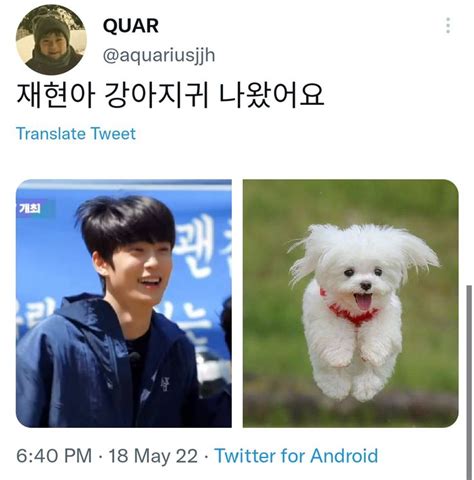
Task: Select the word 강아지귀 in tweet
Action: coord(156,95)
